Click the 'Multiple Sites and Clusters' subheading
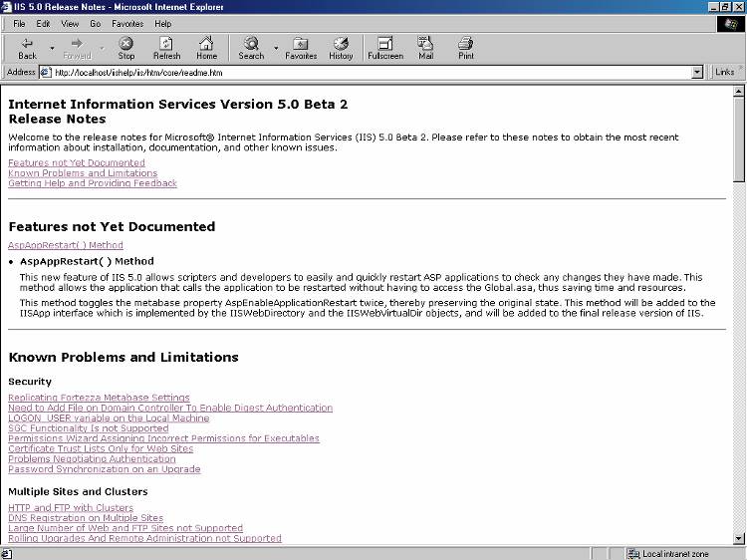 tap(78, 492)
